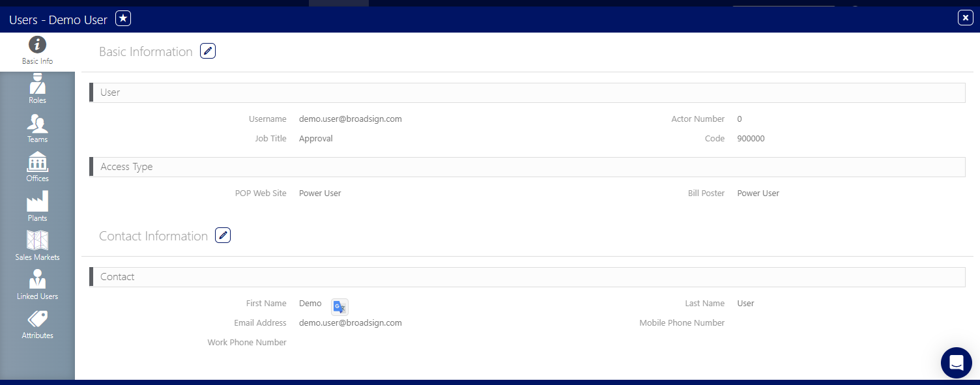This screenshot has width=980, height=385.
Task: Open the Roles sidebar section
Action: [37, 89]
